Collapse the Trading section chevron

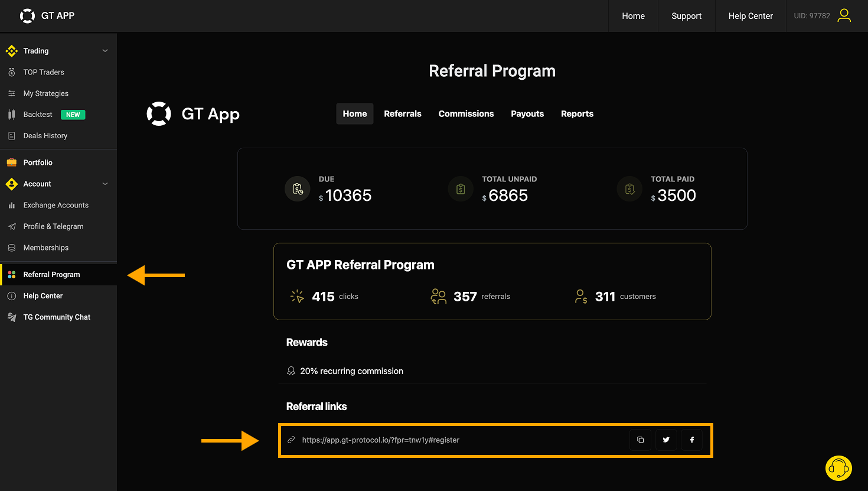tap(105, 51)
